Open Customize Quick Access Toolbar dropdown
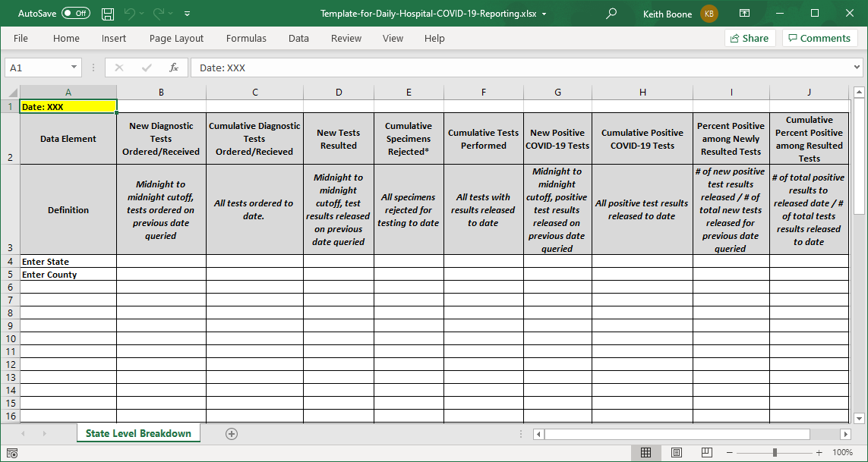 [x=187, y=14]
